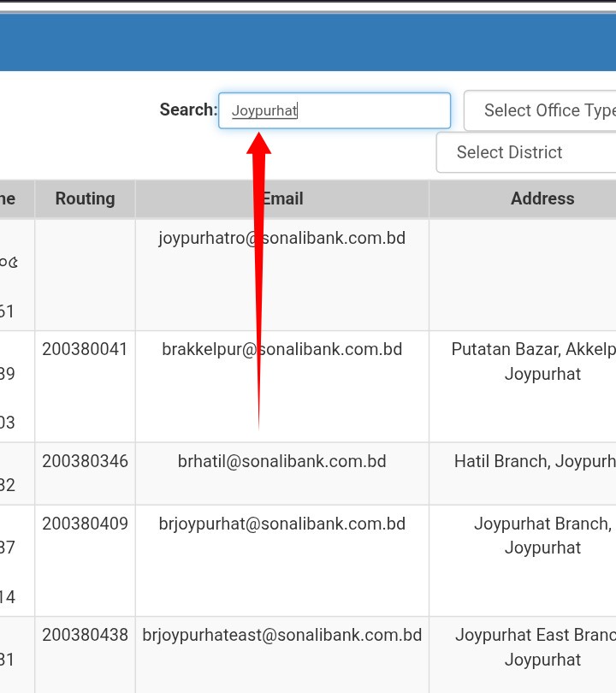Screen dimensions: 616x693
Task: Sort by the Address column header
Action: point(523,198)
